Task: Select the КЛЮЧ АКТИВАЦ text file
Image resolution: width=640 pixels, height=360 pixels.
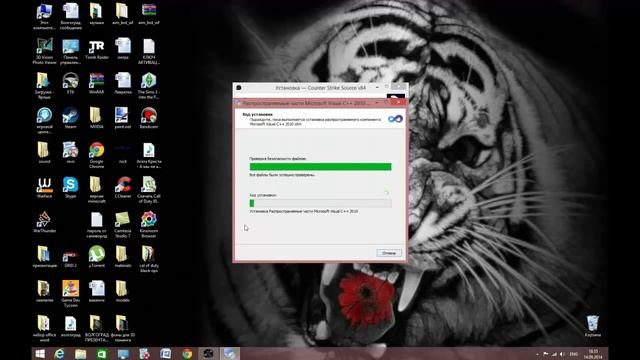Action: [149, 51]
